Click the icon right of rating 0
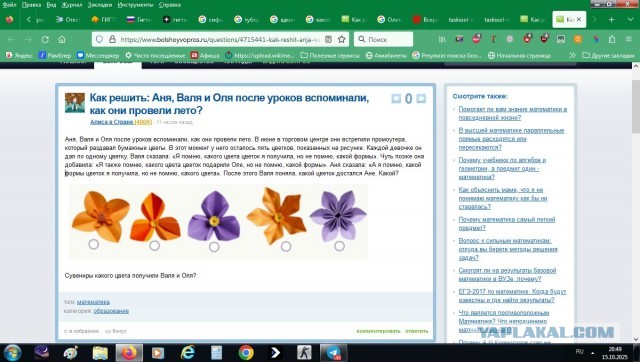Screen dimensions: 640x362 coord(421,98)
